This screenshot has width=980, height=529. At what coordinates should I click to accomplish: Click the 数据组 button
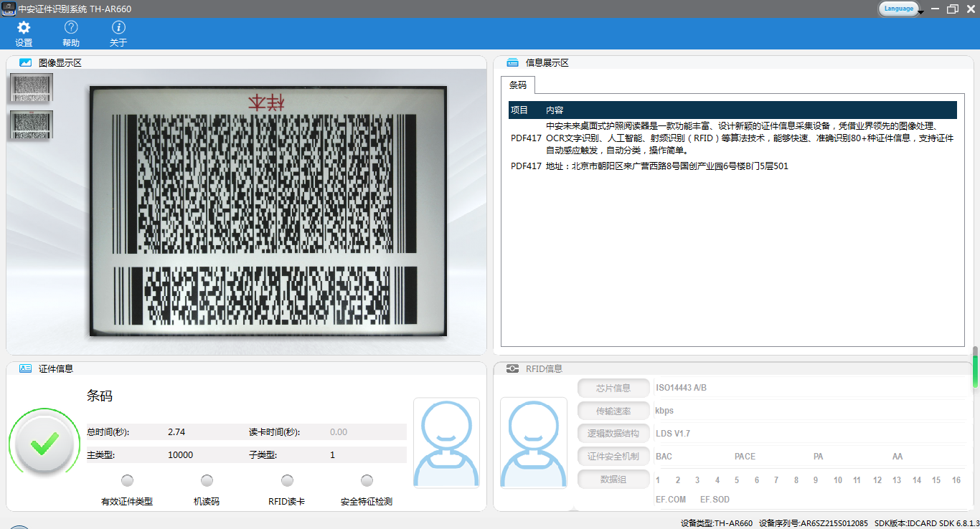613,480
